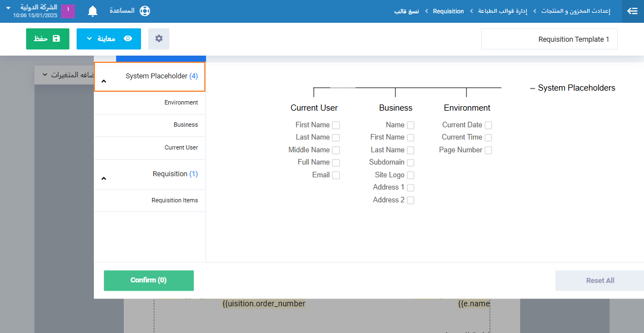Image resolution: width=644 pixels, height=333 pixels.
Task: Click the Reset All button
Action: click(600, 281)
